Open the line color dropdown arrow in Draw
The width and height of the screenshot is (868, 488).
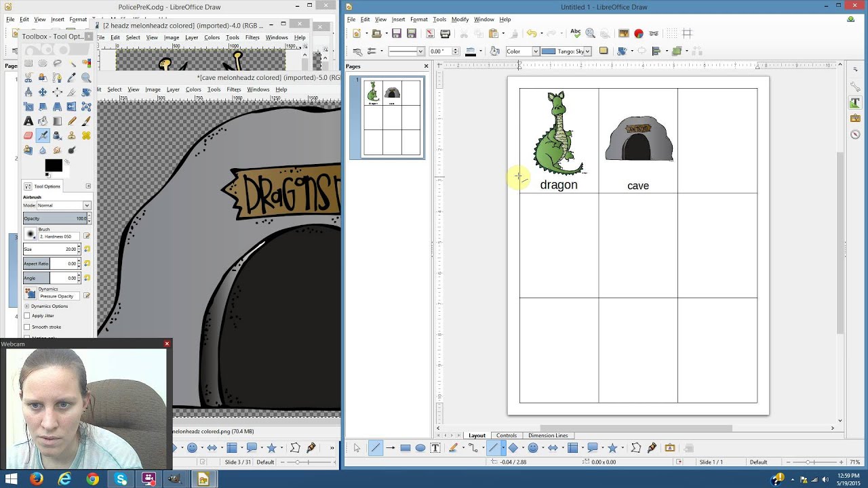(x=481, y=52)
